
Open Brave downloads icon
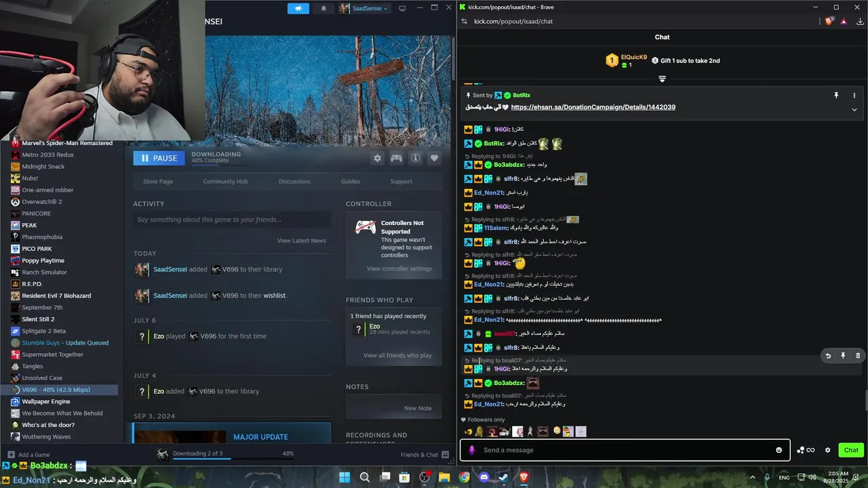coord(860,21)
